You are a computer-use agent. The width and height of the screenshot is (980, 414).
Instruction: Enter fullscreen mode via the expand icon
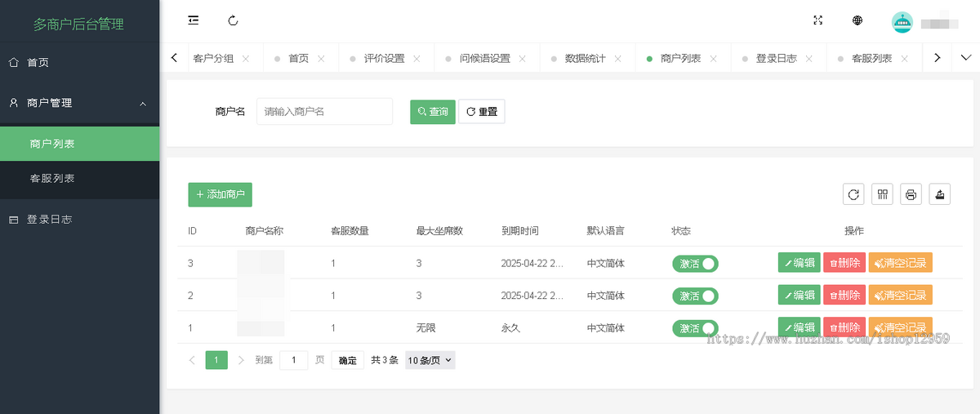(x=817, y=20)
